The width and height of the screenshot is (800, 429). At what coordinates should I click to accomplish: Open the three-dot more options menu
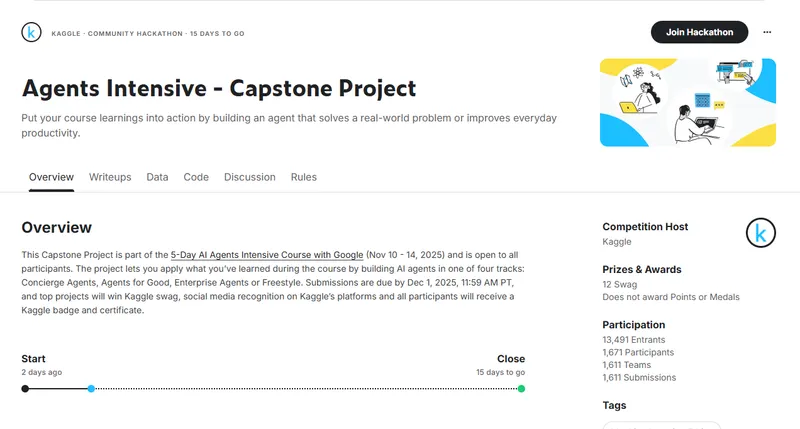click(x=767, y=32)
